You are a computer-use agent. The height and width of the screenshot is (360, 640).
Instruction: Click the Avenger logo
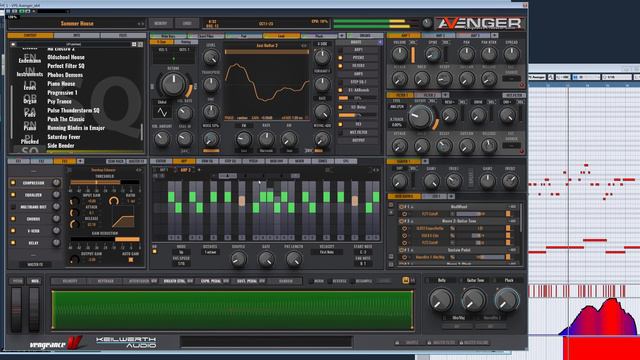click(x=480, y=24)
